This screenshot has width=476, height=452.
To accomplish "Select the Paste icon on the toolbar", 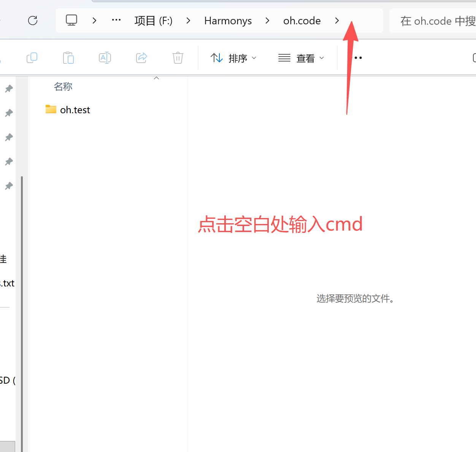I will 68,58.
